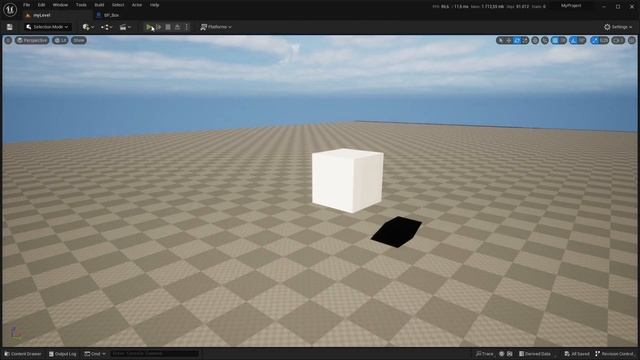Open the Trace menu in status bar
The width and height of the screenshot is (640, 360).
click(x=484, y=354)
